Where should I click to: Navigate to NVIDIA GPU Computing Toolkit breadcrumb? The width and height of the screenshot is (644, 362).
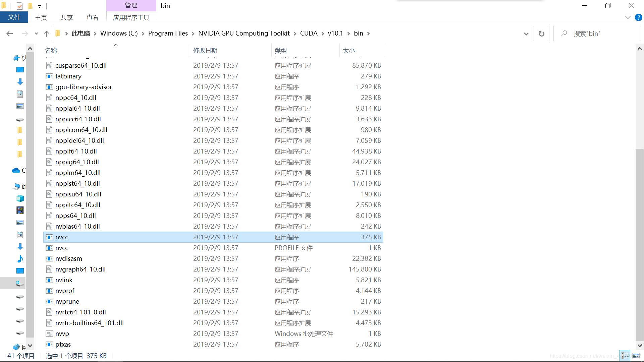click(x=244, y=34)
